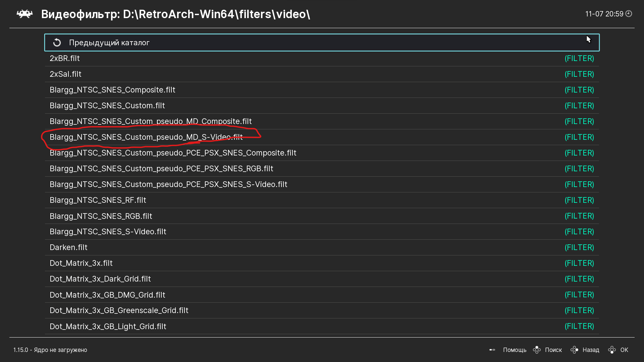Click the FILTER tag on Blargg_NTSC_SNES_RGB.filt row
This screenshot has width=644, height=362.
579,216
